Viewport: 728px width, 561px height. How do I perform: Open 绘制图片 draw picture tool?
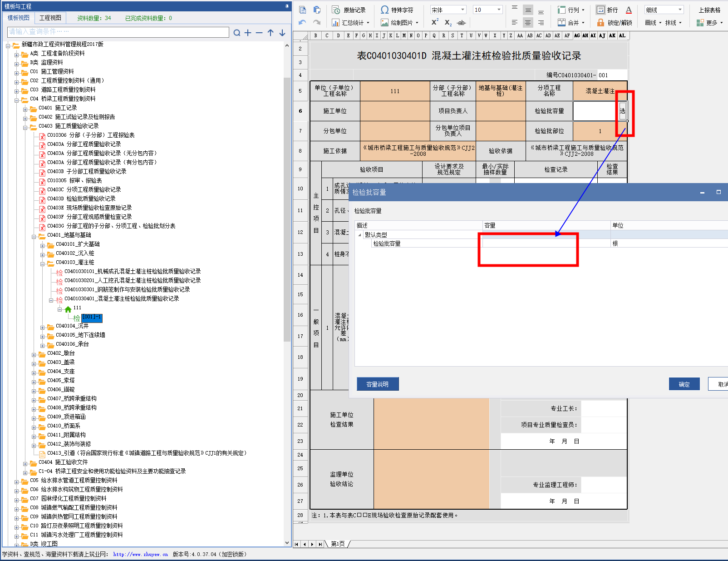click(x=399, y=23)
